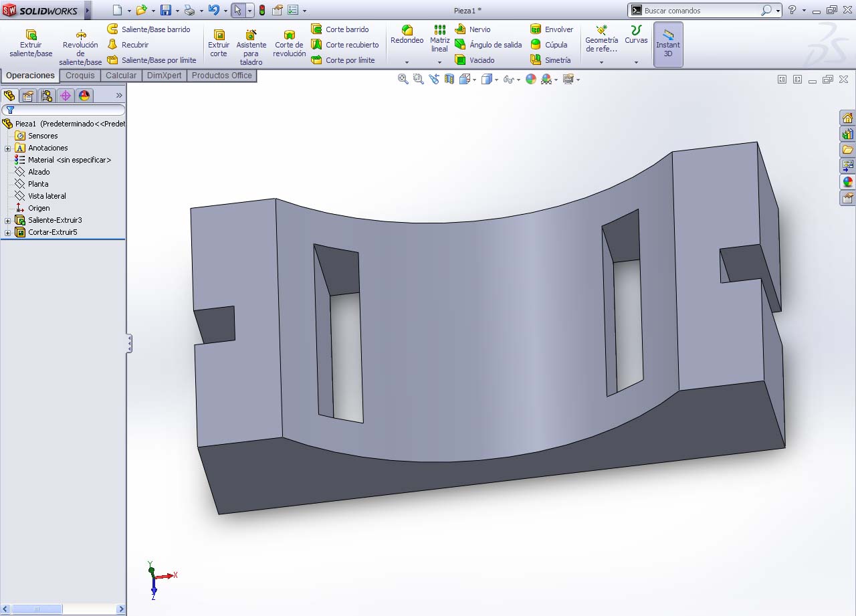Image resolution: width=856 pixels, height=616 pixels.
Task: Open Geometría de referencia tool
Action: click(601, 39)
